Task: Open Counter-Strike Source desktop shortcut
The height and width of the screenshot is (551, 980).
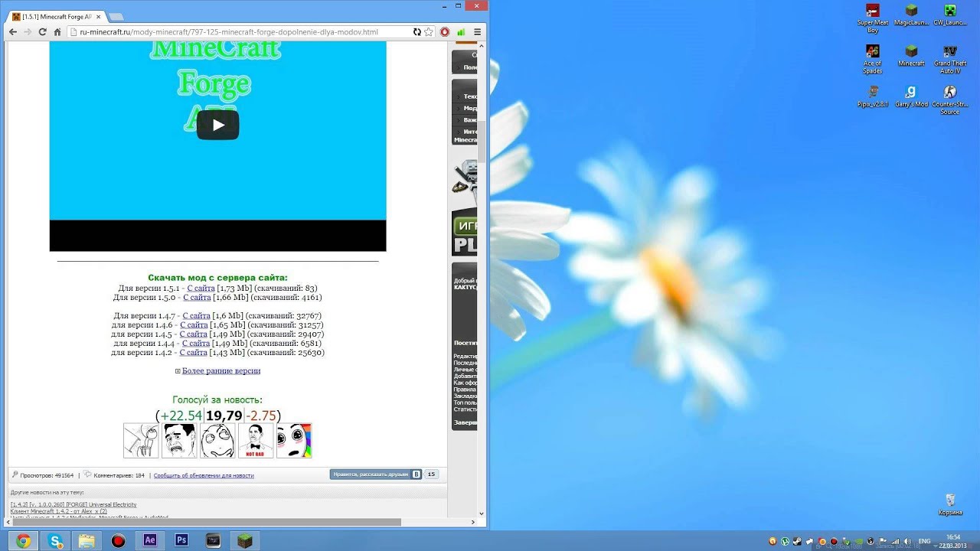Action: pyautogui.click(x=950, y=100)
